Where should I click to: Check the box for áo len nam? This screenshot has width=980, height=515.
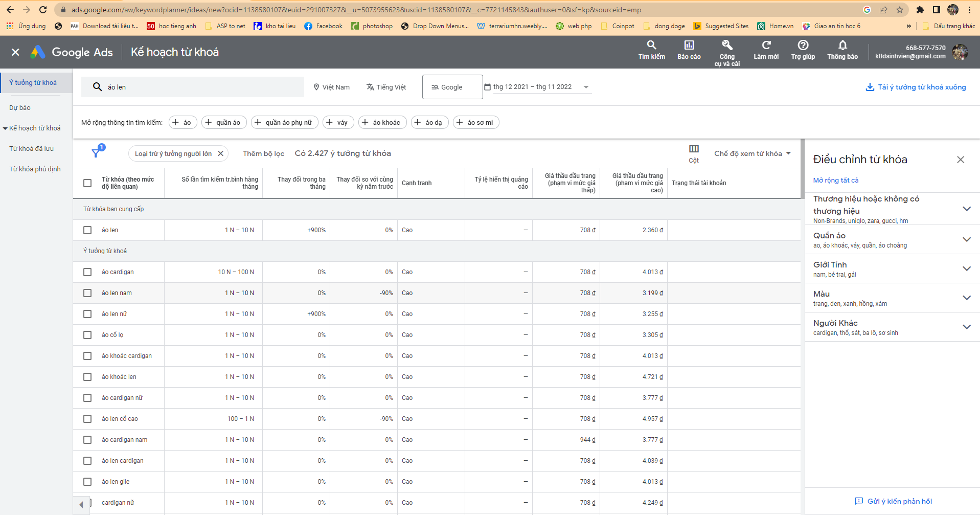coord(87,293)
